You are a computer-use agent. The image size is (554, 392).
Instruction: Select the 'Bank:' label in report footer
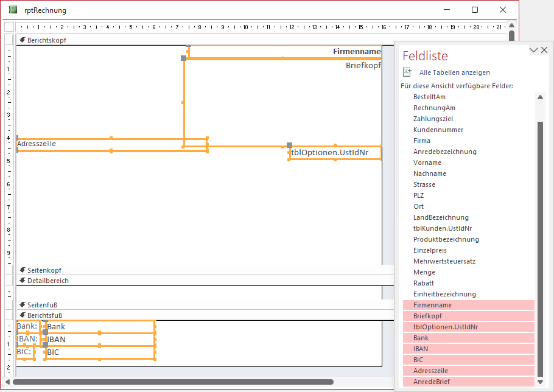(x=27, y=326)
